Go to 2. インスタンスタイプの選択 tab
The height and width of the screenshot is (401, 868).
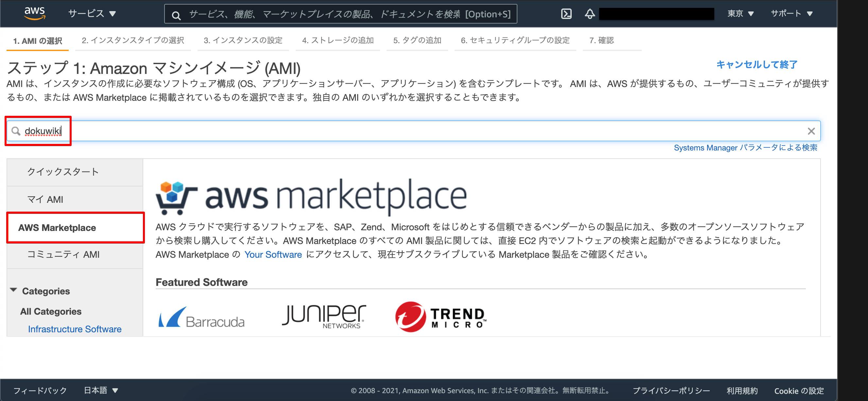point(133,41)
